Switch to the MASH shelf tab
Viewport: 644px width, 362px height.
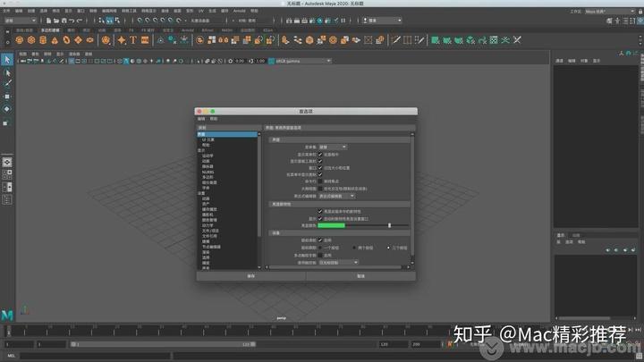(226, 30)
